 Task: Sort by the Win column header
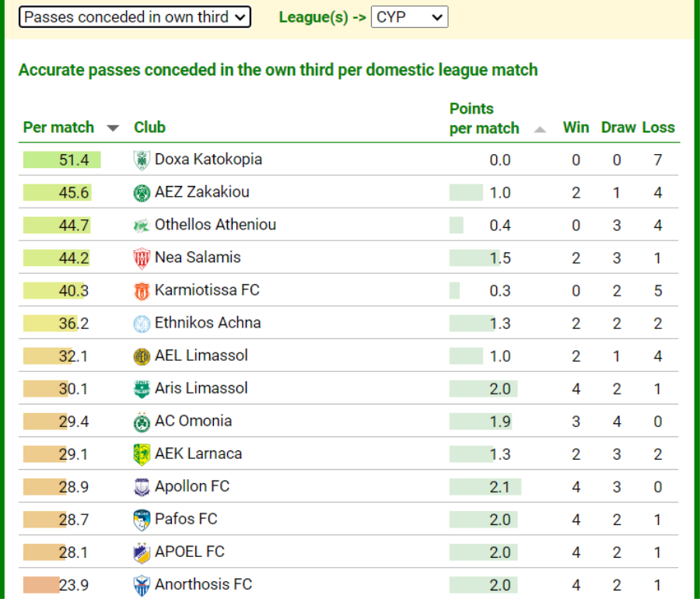tap(576, 128)
